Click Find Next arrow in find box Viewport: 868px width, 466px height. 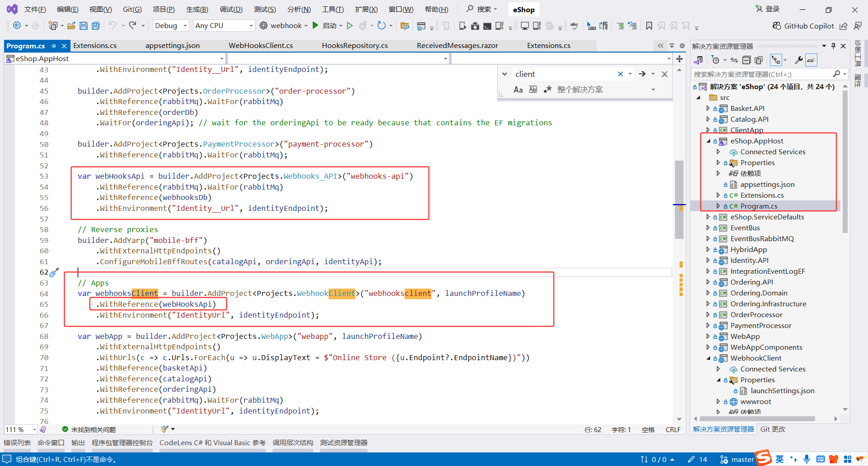pyautogui.click(x=642, y=74)
